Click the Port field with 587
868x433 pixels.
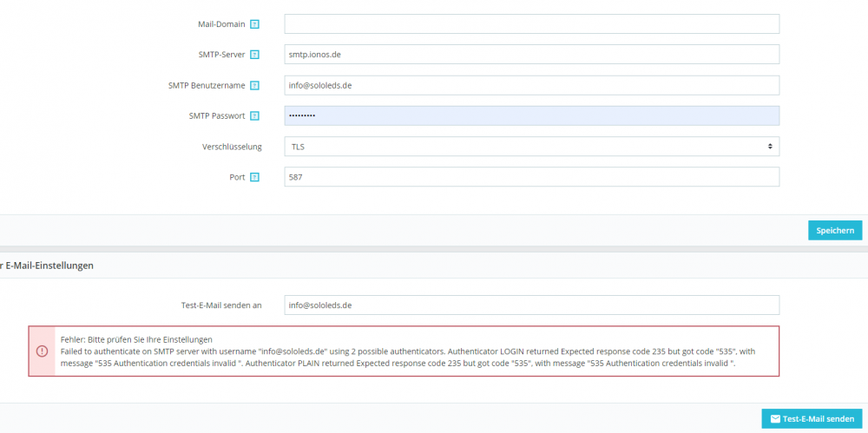coord(531,177)
